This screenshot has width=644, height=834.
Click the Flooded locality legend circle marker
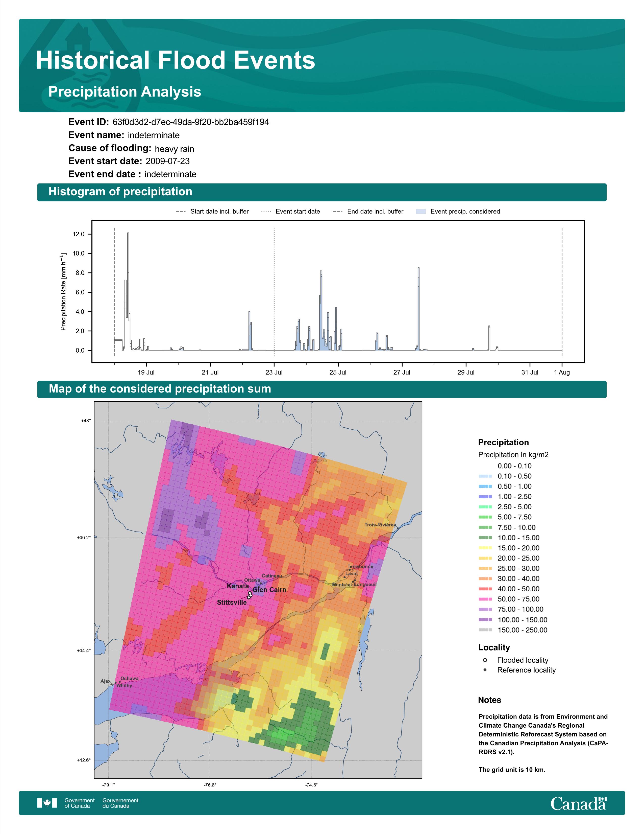click(485, 660)
